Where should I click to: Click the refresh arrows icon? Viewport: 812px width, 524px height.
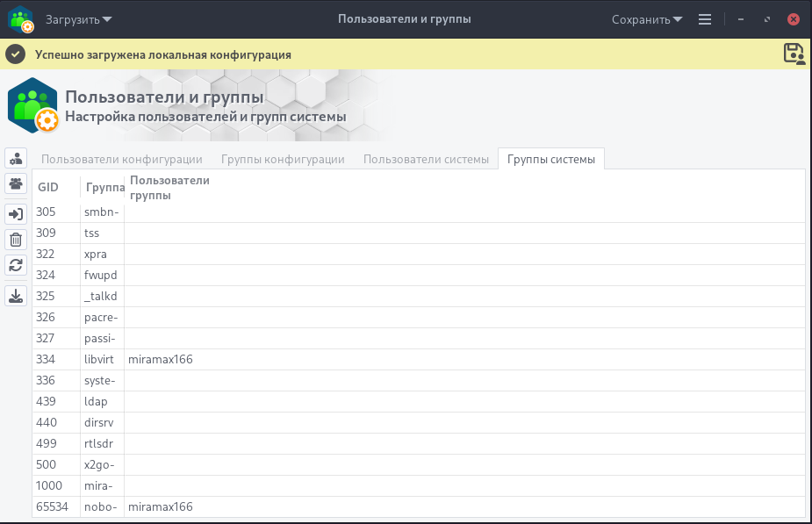(16, 265)
